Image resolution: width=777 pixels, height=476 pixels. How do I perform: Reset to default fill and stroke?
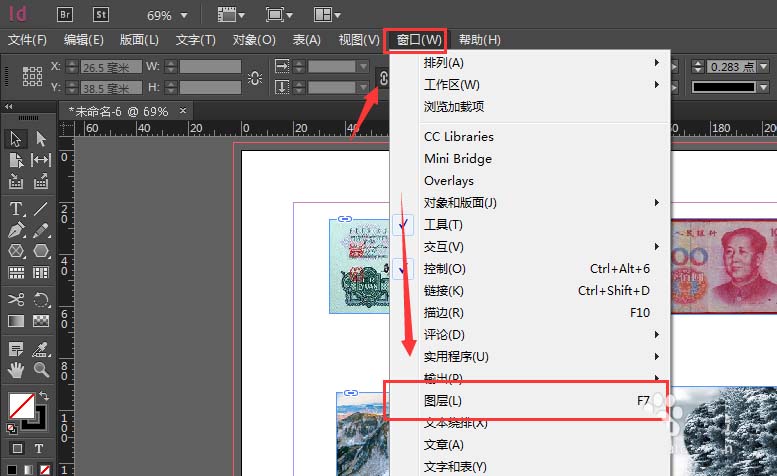[x=11, y=428]
